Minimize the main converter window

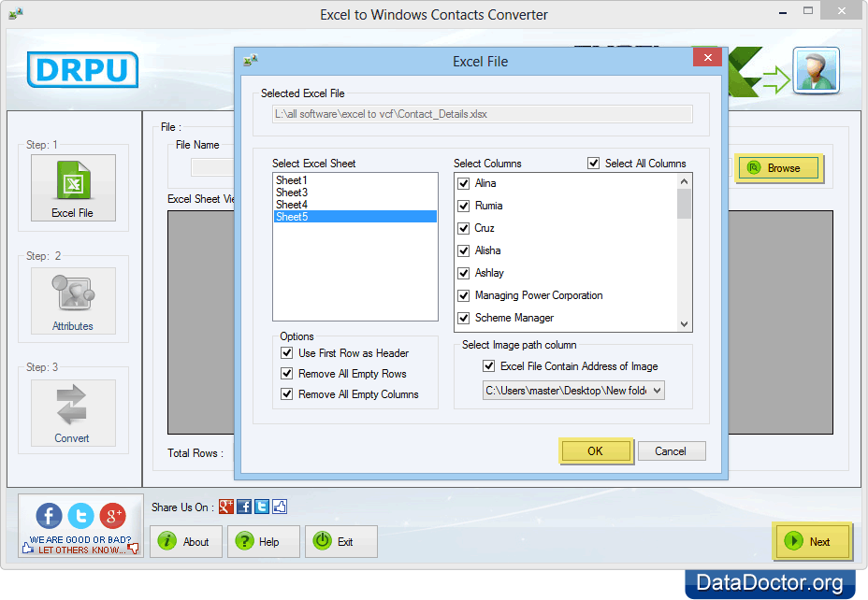[783, 12]
